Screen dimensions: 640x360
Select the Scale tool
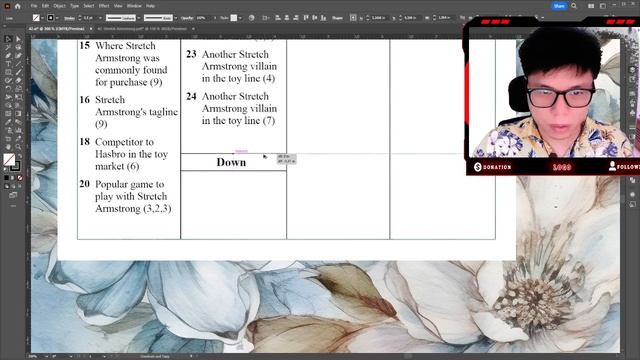(18, 88)
